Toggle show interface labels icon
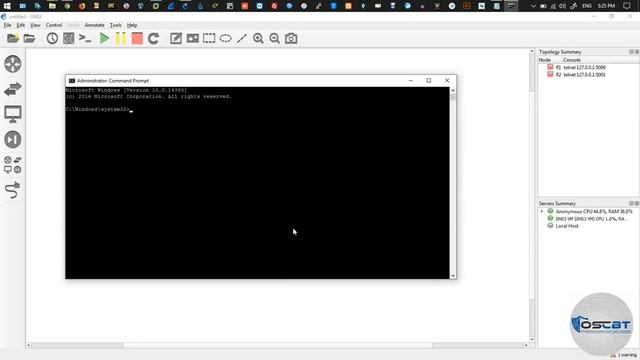Viewport: 640px width, 360px height. coord(69,38)
